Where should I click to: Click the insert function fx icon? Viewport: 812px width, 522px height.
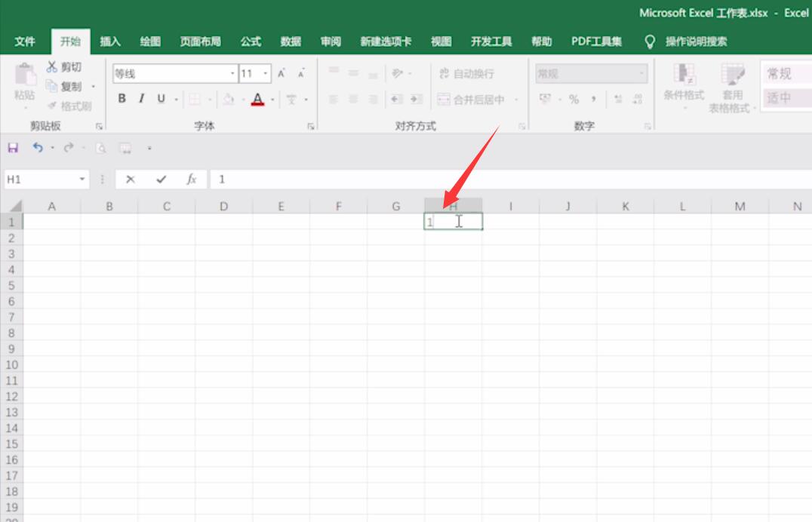192,180
